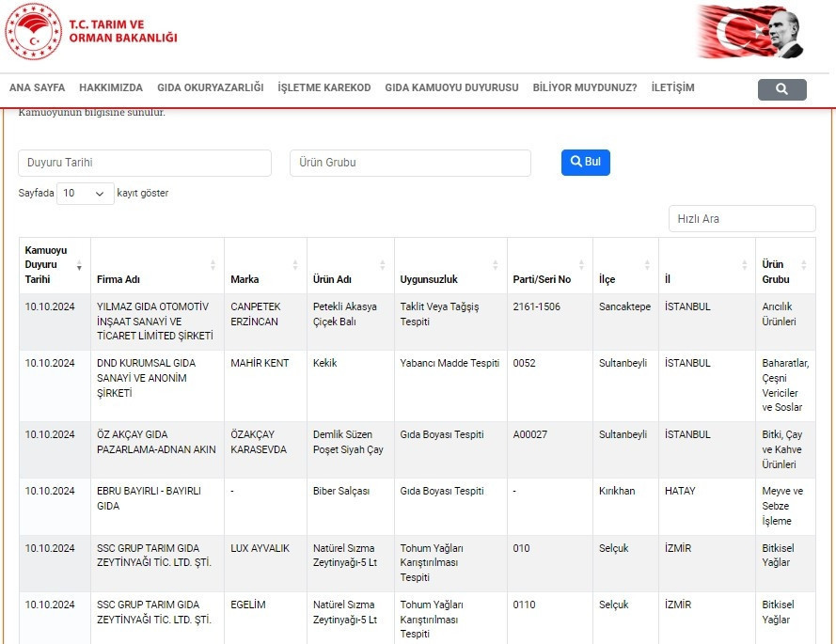
Task: Sort by Kamuoyu Duyuru Tarihi arrows
Action: coord(79,265)
